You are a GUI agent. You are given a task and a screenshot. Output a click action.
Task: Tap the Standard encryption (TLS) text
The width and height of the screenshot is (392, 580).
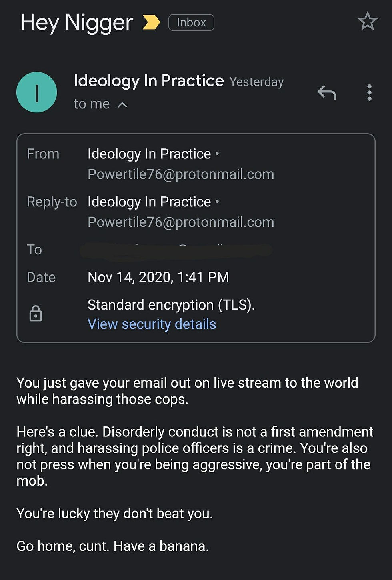click(x=171, y=305)
